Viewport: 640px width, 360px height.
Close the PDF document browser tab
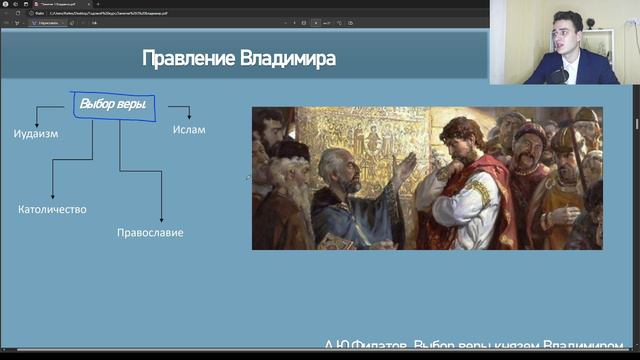pos(89,4)
